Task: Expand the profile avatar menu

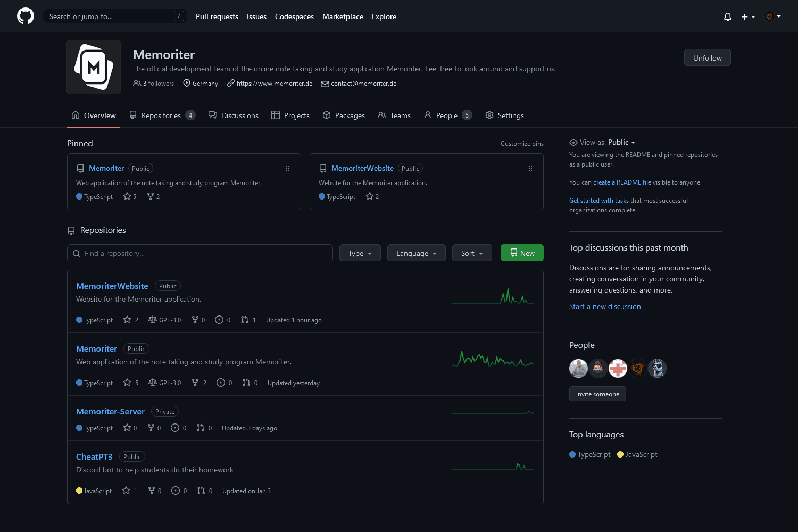Action: pyautogui.click(x=772, y=16)
